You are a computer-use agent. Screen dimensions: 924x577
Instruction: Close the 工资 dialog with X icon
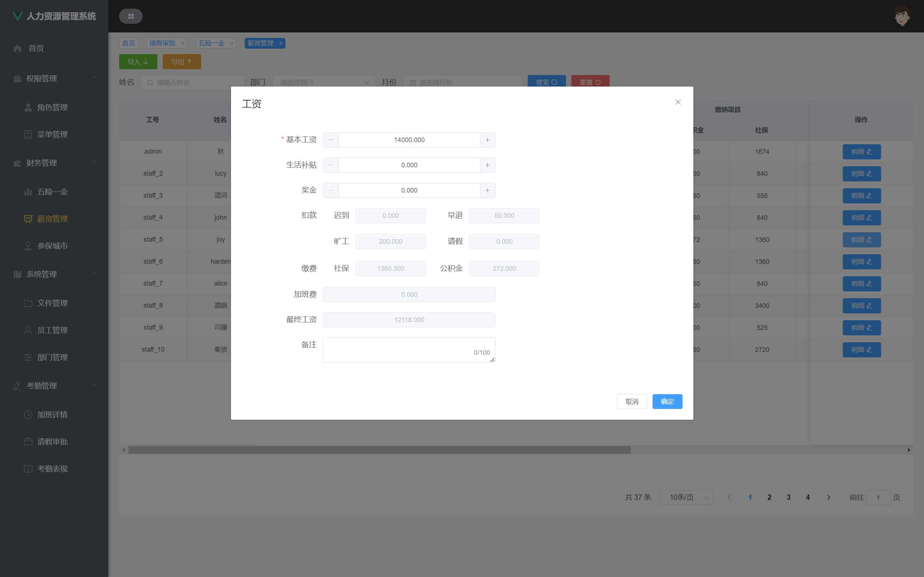point(678,102)
